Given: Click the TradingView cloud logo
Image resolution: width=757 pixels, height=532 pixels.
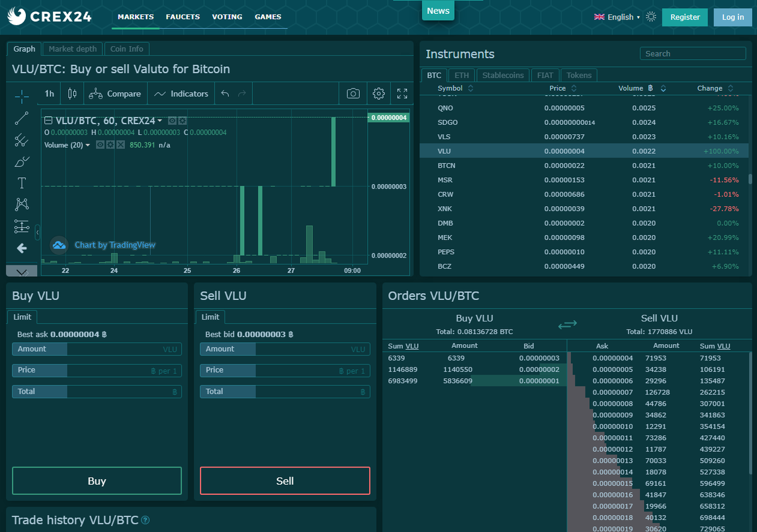Looking at the screenshot, I should [59, 245].
